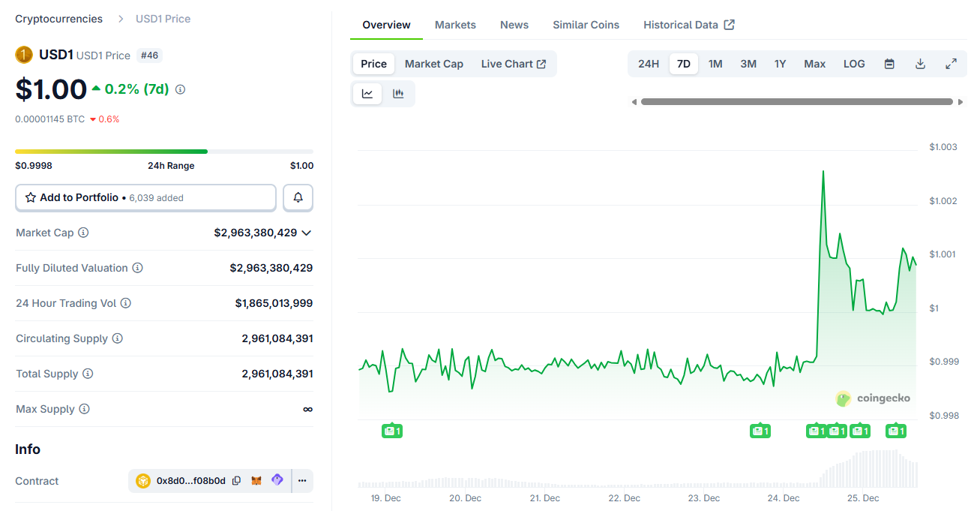Enable logarithmic scale with LOG toggle

tap(854, 64)
